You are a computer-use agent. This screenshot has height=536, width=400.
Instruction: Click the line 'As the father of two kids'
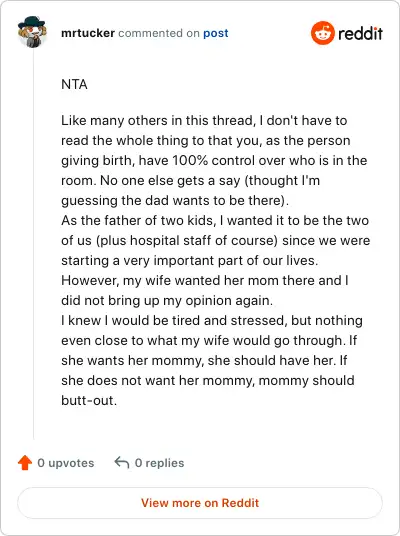pyautogui.click(x=215, y=220)
